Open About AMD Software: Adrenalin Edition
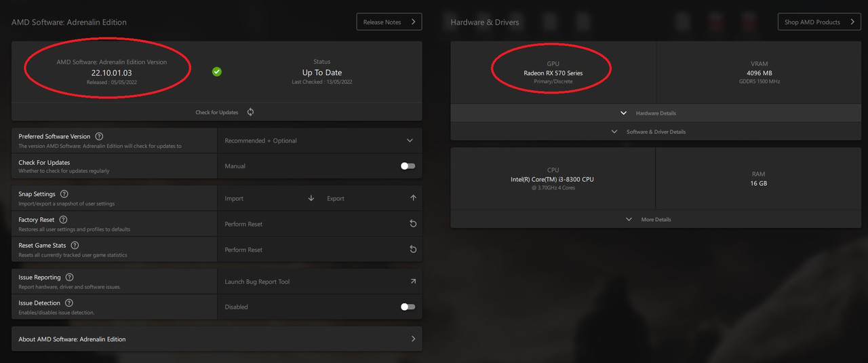The width and height of the screenshot is (868, 363). (216, 339)
